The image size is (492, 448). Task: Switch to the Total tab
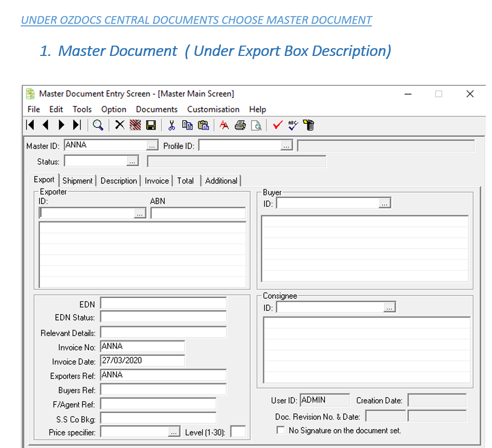pos(186,181)
